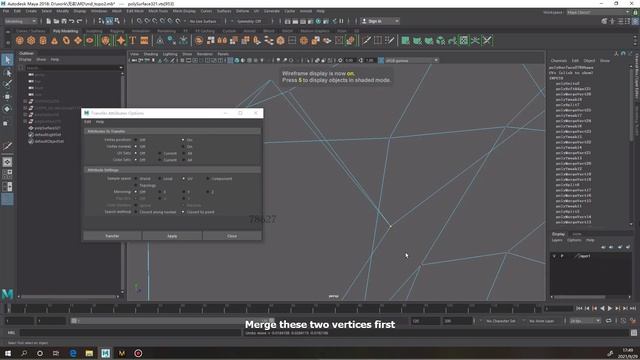Choose Closest along normal search method

pos(136,212)
